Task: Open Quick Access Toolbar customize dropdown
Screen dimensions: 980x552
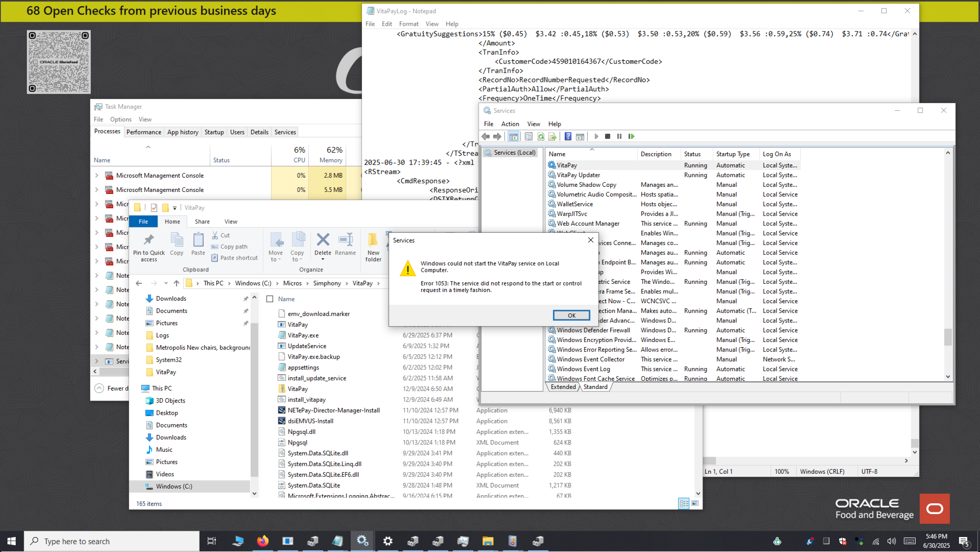Action: tap(175, 208)
